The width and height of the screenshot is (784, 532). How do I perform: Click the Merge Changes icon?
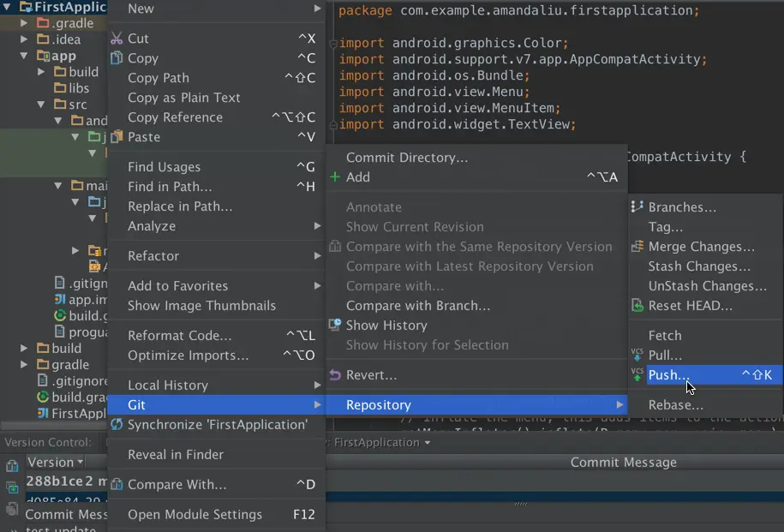click(637, 247)
